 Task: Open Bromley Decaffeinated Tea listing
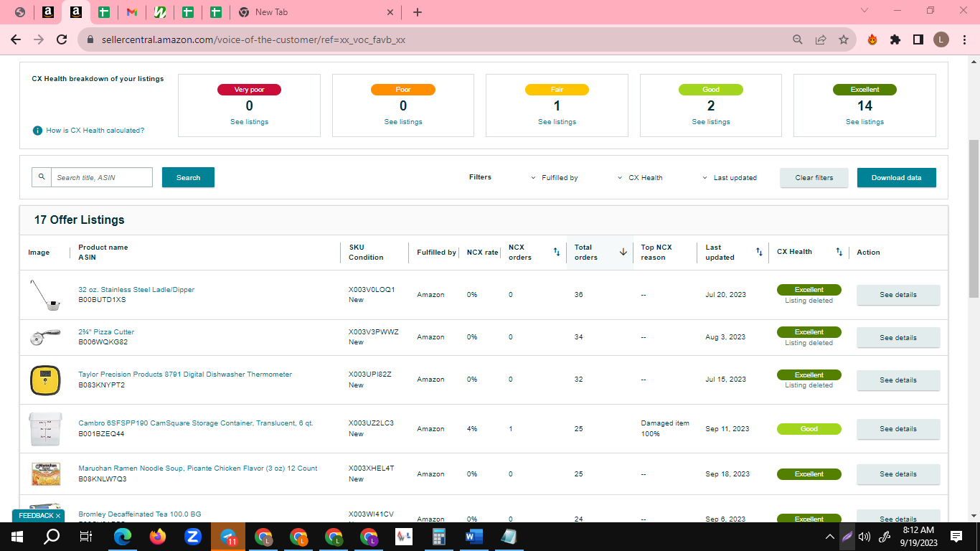pyautogui.click(x=140, y=514)
